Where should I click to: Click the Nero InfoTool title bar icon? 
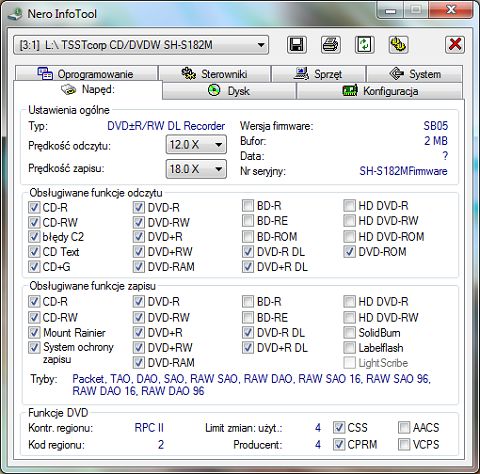click(x=15, y=14)
